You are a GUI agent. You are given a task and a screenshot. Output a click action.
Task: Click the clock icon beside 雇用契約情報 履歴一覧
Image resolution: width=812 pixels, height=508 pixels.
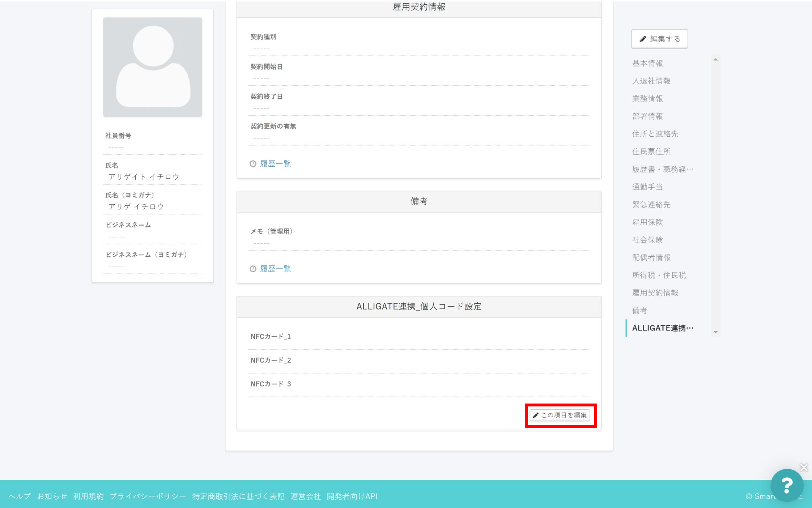coord(253,164)
